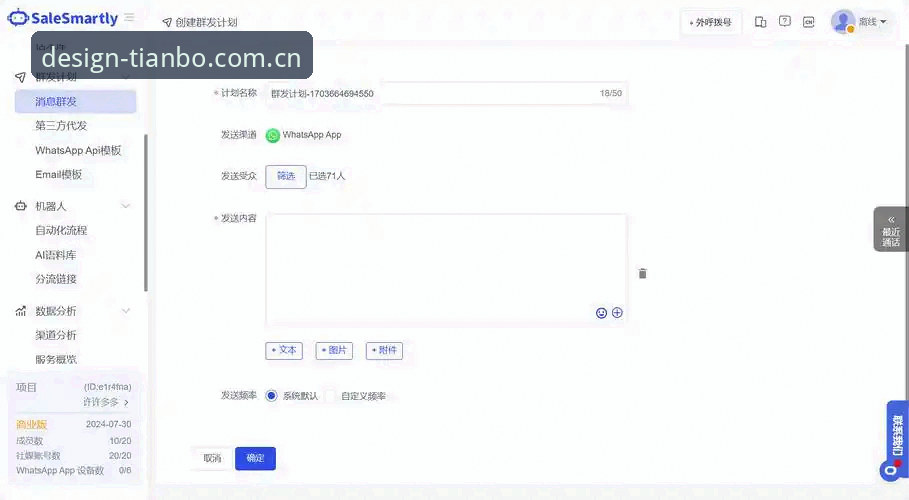
Task: Click the 联系我们 floating tab
Action: click(x=897, y=435)
